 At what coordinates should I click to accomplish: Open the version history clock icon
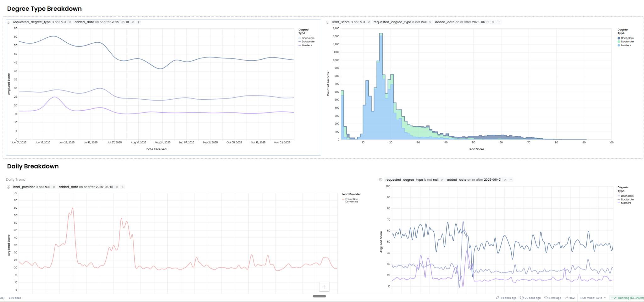pos(522,298)
